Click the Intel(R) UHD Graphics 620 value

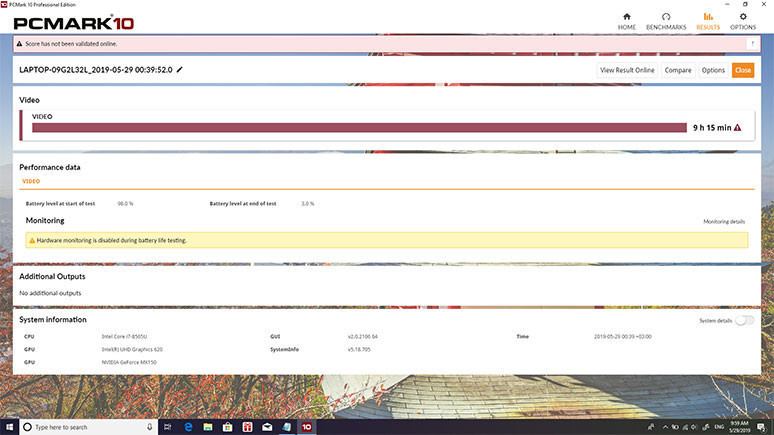pos(132,349)
